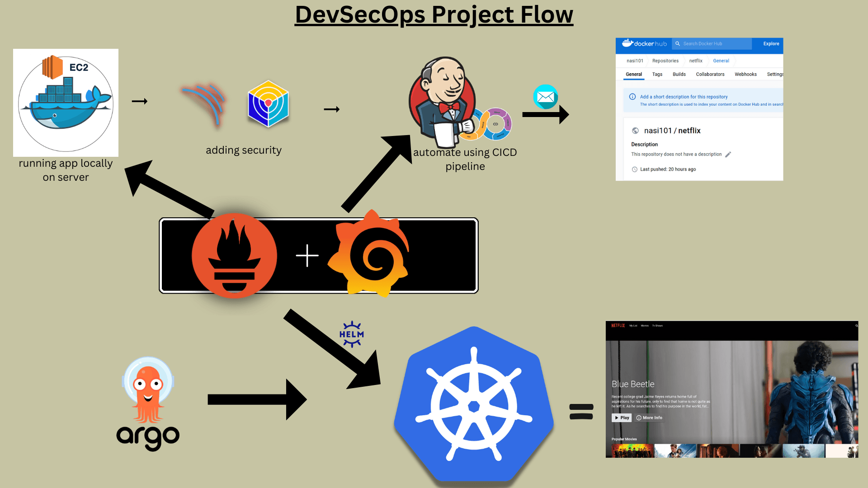The image size is (868, 488).
Task: Select the Prometheus flame icon
Action: [235, 255]
